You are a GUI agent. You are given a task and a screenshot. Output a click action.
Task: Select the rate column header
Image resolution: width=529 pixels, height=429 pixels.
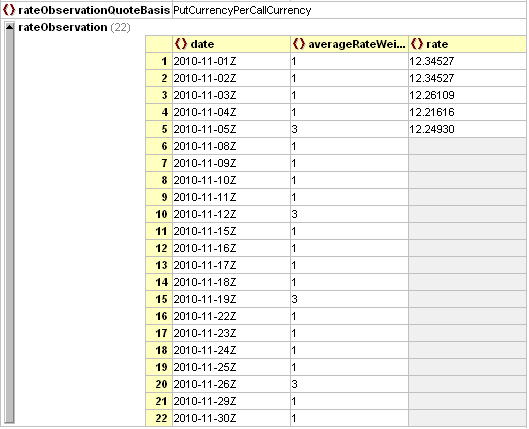[x=468, y=44]
